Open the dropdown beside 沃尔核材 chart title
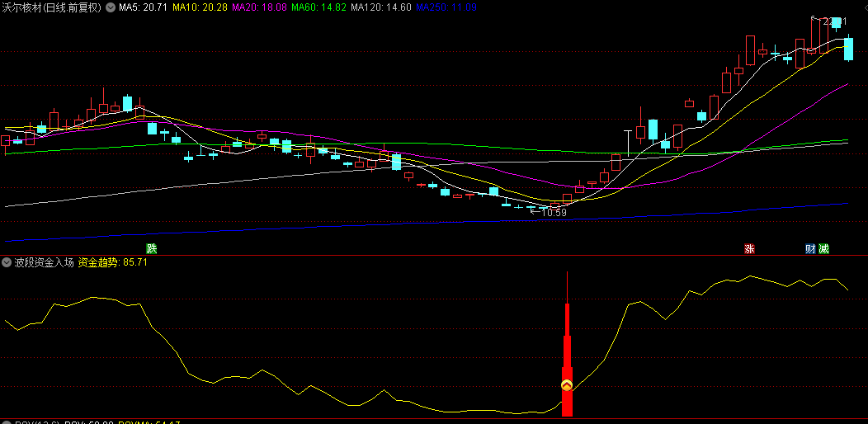The height and width of the screenshot is (424, 868). pyautogui.click(x=110, y=7)
